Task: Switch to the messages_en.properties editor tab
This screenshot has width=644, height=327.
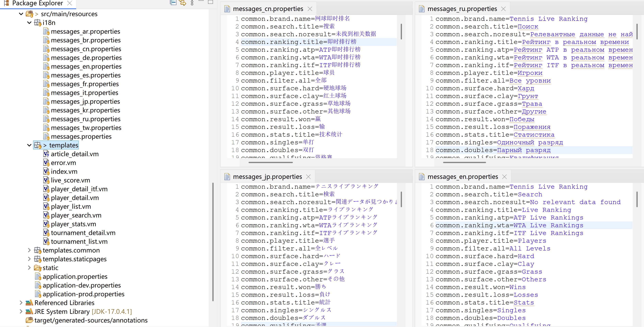Action: click(462, 177)
